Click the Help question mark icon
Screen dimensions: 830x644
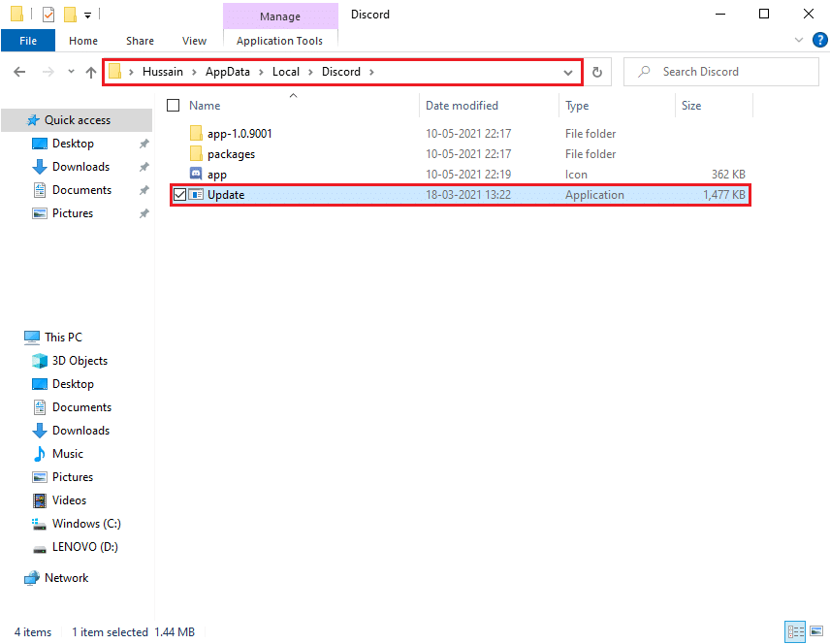819,40
